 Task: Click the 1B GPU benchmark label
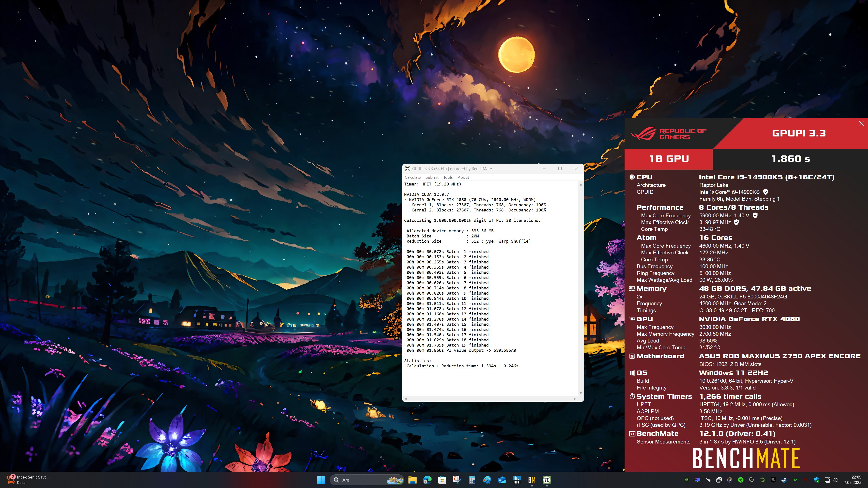coord(669,159)
